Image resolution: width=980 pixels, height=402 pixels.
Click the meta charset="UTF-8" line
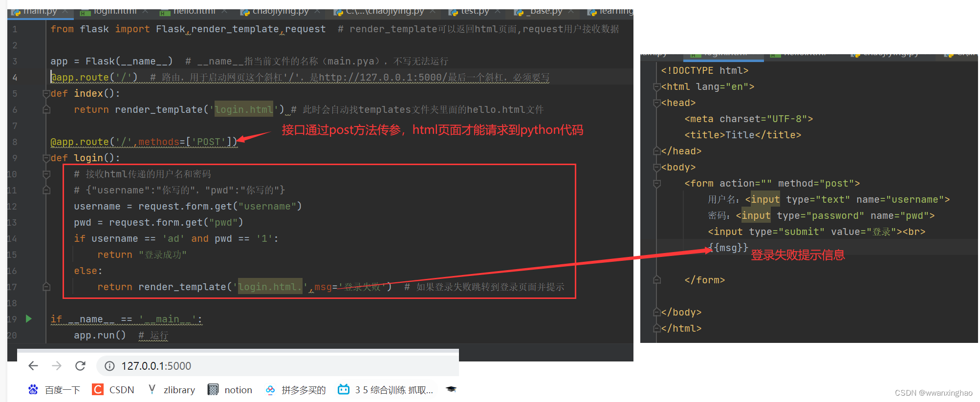[x=748, y=119]
